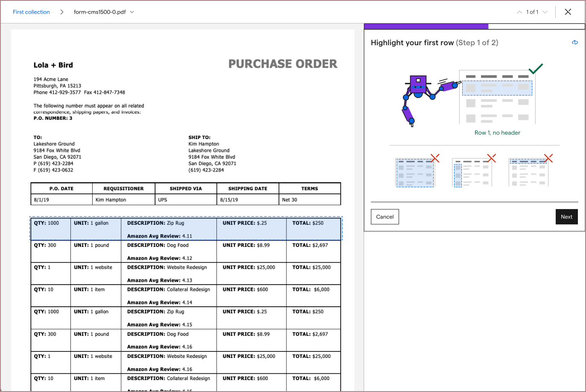Click the replay animation icon
This screenshot has height=392, width=586.
(x=575, y=42)
